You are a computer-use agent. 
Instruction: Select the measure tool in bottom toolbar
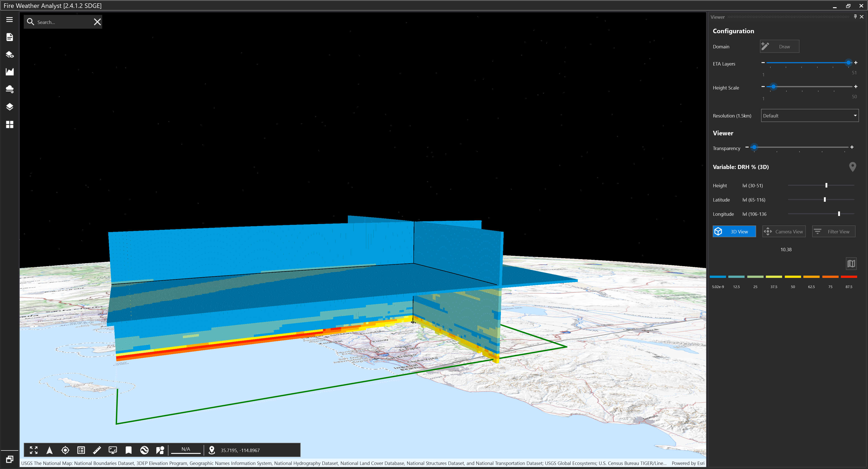[x=97, y=450]
